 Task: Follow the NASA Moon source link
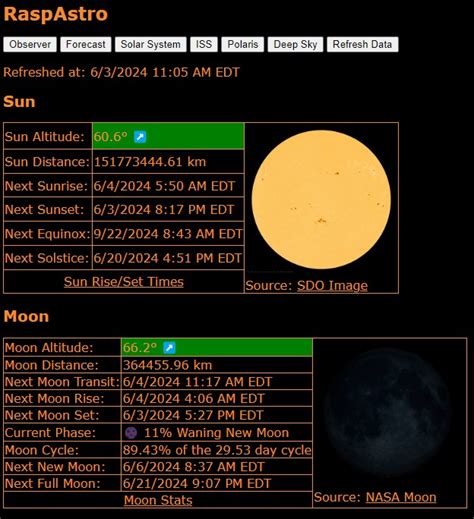[401, 497]
